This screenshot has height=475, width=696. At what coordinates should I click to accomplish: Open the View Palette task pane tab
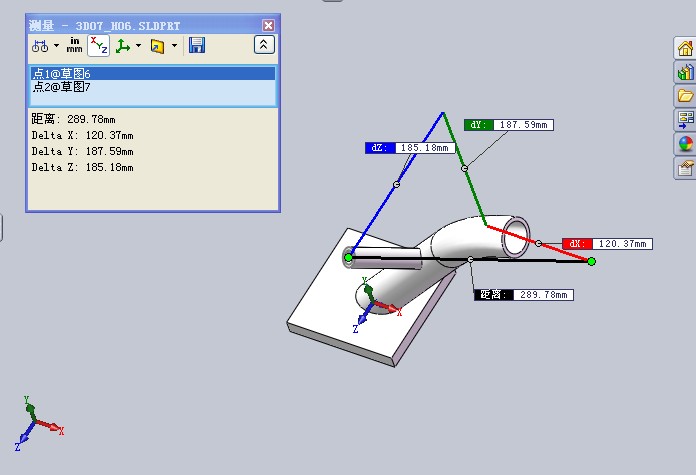(685, 120)
